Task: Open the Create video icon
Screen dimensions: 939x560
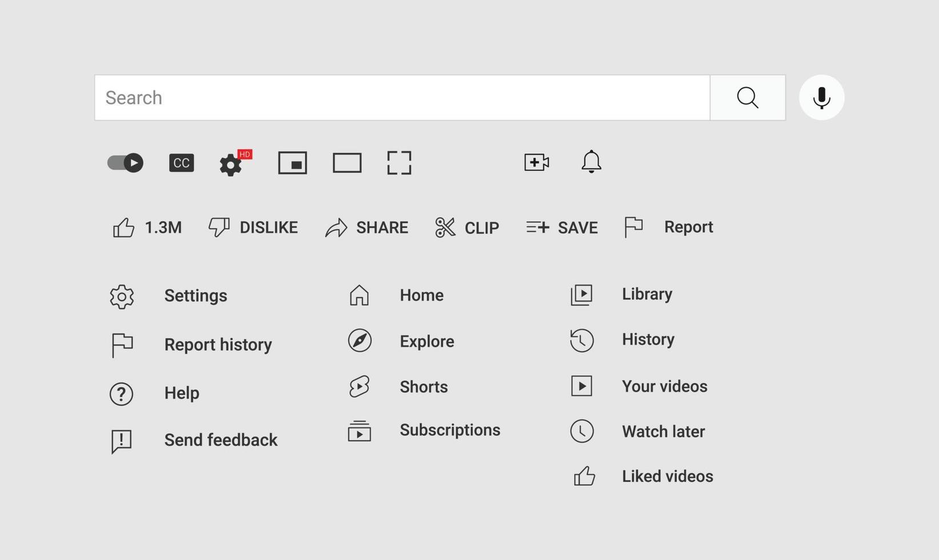Action: tap(536, 162)
